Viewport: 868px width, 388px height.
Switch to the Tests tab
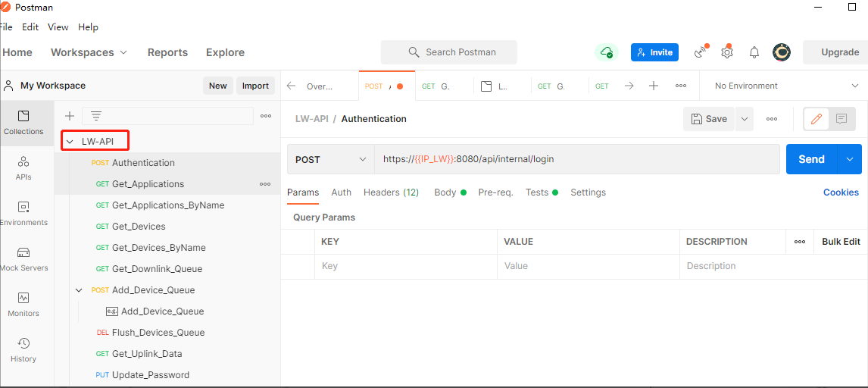point(542,192)
